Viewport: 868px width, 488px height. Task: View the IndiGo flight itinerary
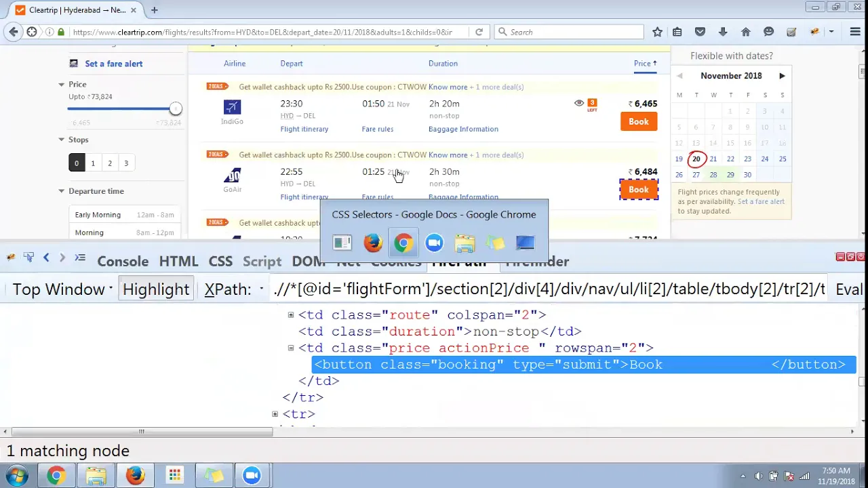[x=304, y=129]
